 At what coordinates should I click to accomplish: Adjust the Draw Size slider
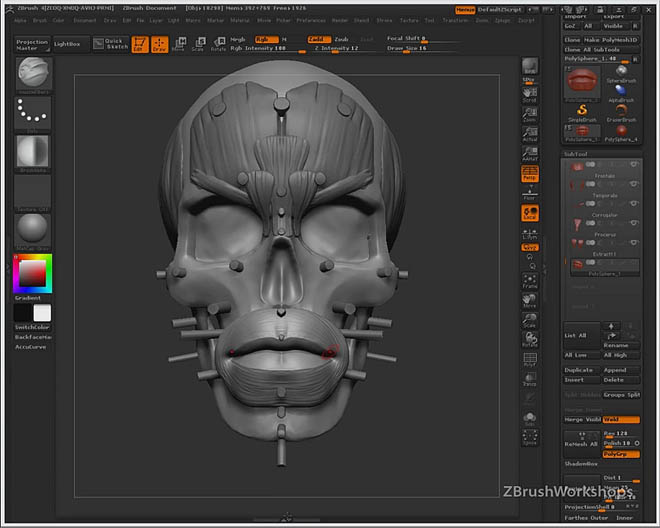421,49
